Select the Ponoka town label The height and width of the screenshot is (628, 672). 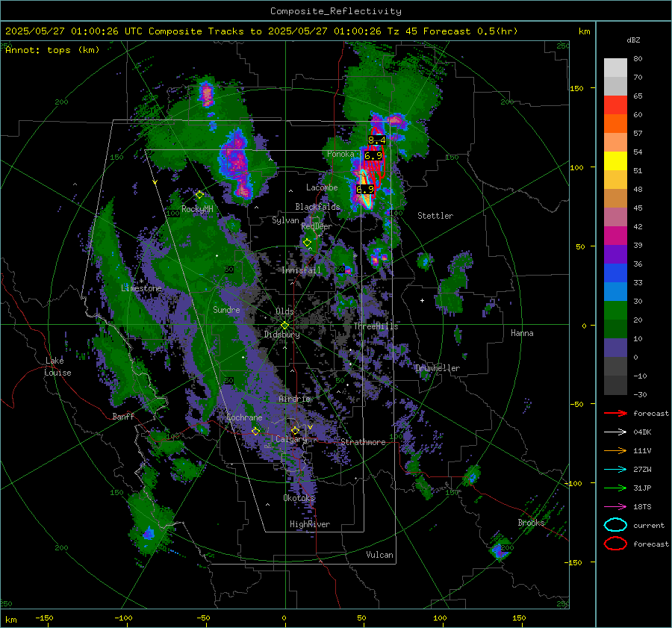pos(340,154)
